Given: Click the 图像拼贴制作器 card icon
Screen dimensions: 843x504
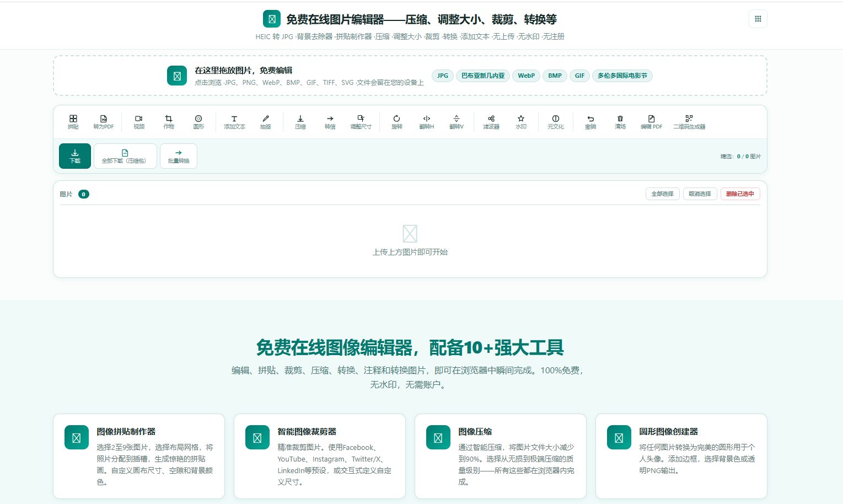Looking at the screenshot, I should (77, 437).
